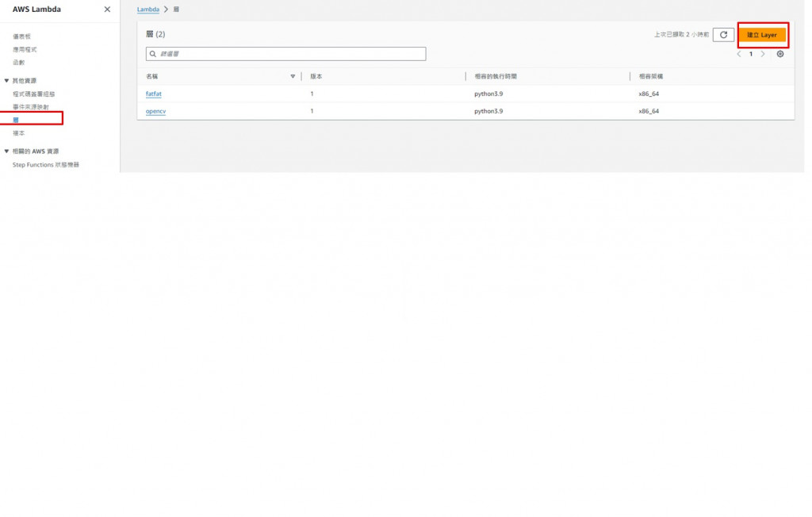Viewport: 812px width, 517px height.
Task: Click the 相容的執行時間 column header
Action: (x=496, y=76)
